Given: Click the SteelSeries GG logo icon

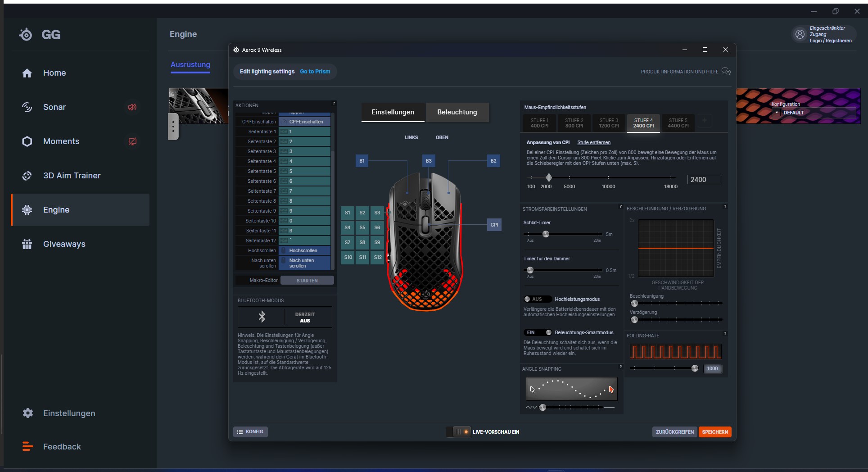Looking at the screenshot, I should [x=26, y=34].
